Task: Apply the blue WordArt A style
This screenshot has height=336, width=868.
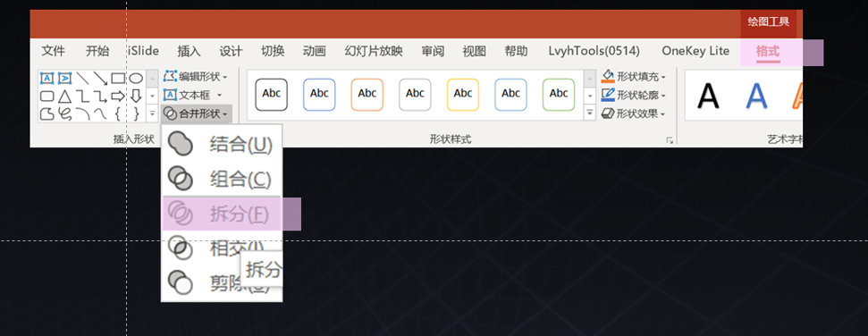Action: point(756,96)
